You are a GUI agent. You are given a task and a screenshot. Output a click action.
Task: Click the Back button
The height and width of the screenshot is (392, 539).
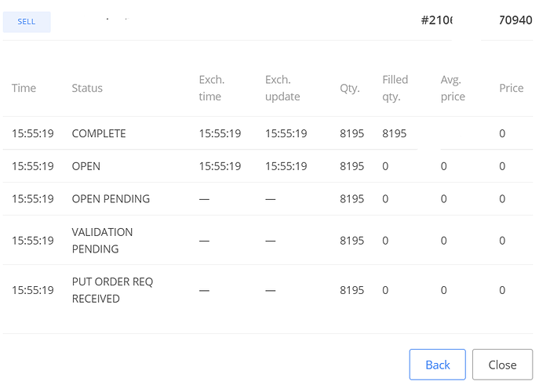coord(437,365)
